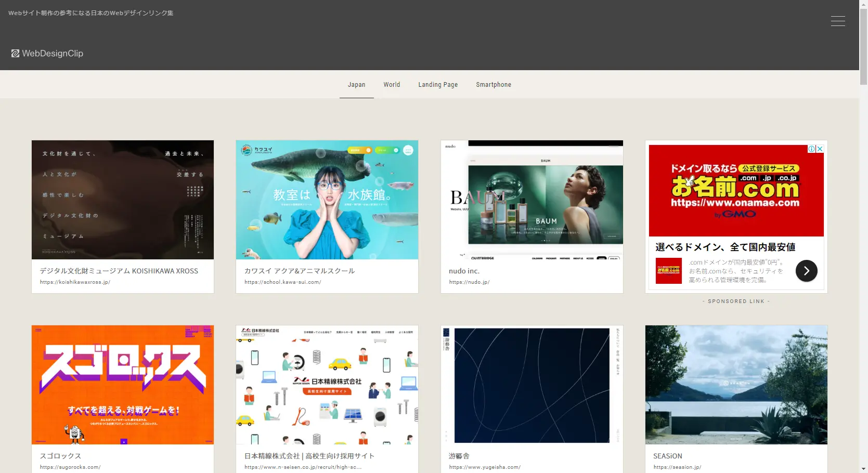
Task: Click the scrollbar down arrow
Action: pos(863,469)
